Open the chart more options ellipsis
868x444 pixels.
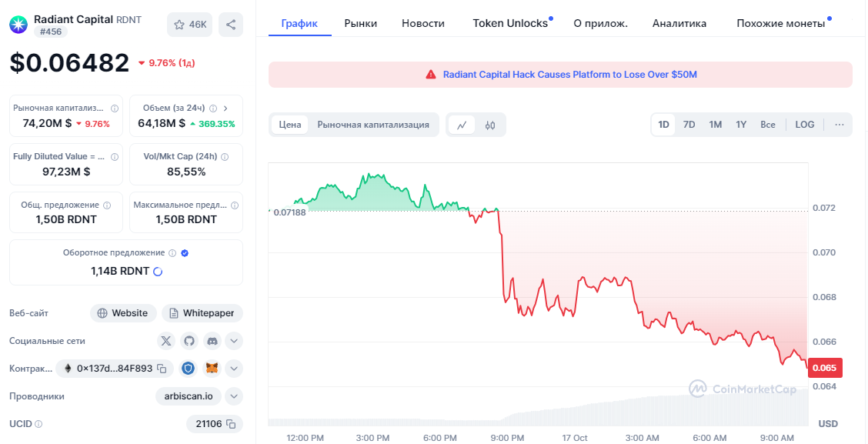[x=840, y=125]
